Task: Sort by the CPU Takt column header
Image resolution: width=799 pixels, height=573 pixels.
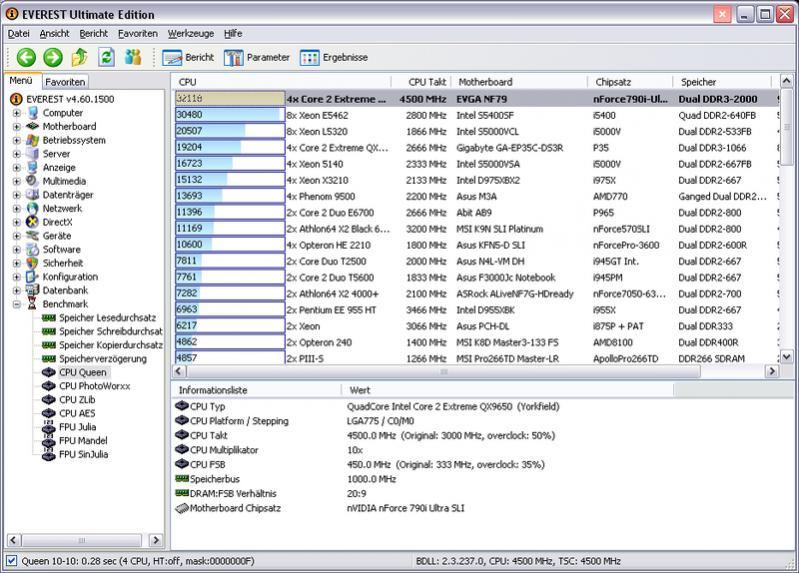Action: tap(421, 82)
